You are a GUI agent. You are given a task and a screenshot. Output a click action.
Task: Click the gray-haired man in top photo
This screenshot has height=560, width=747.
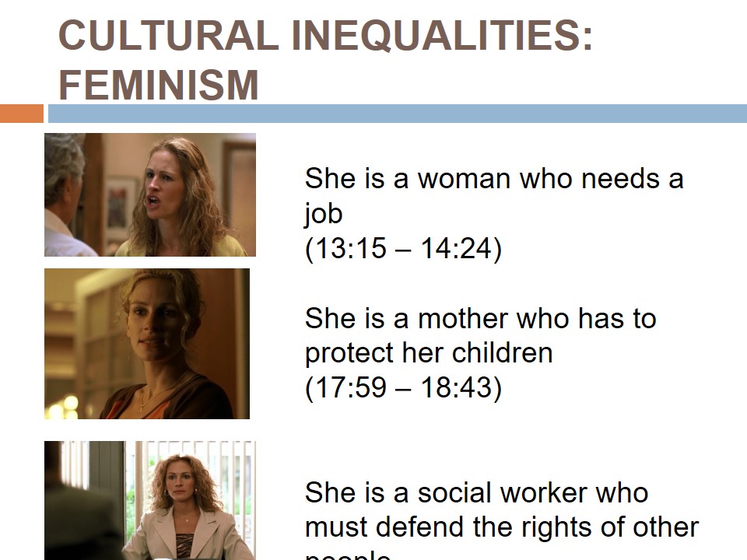click(64, 194)
